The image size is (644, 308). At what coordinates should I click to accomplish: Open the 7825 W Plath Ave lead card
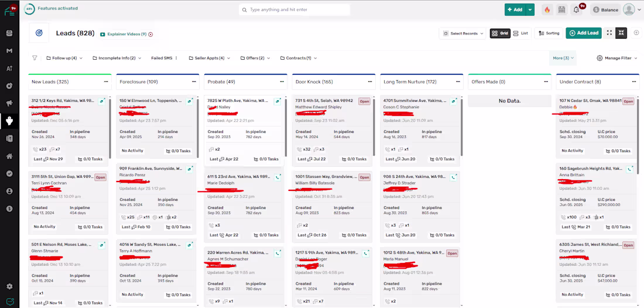244,131
